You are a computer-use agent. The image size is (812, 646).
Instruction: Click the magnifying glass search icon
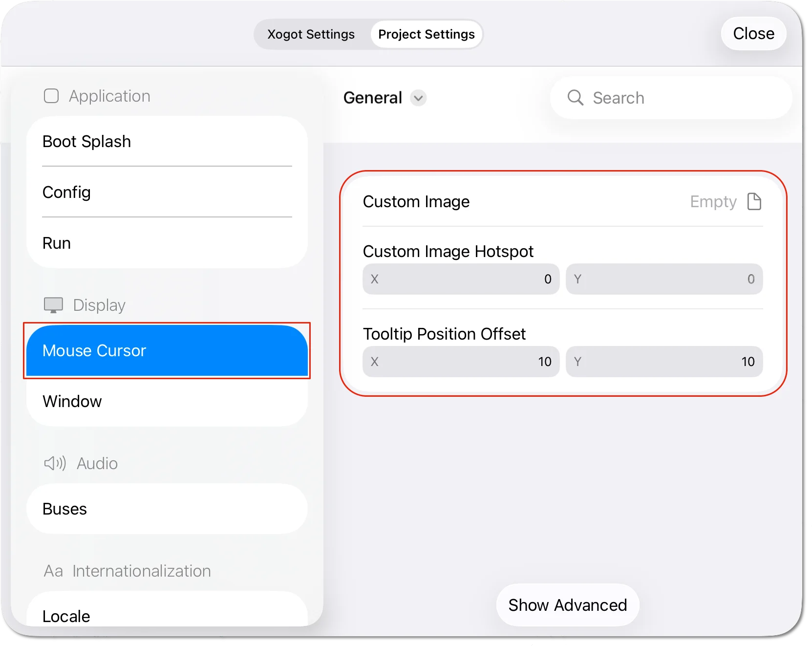(575, 98)
